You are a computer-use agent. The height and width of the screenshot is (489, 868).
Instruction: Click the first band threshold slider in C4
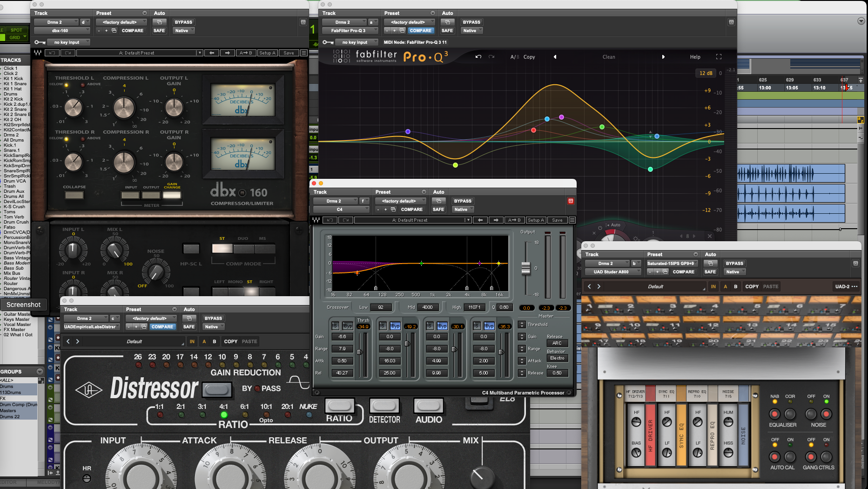click(359, 352)
